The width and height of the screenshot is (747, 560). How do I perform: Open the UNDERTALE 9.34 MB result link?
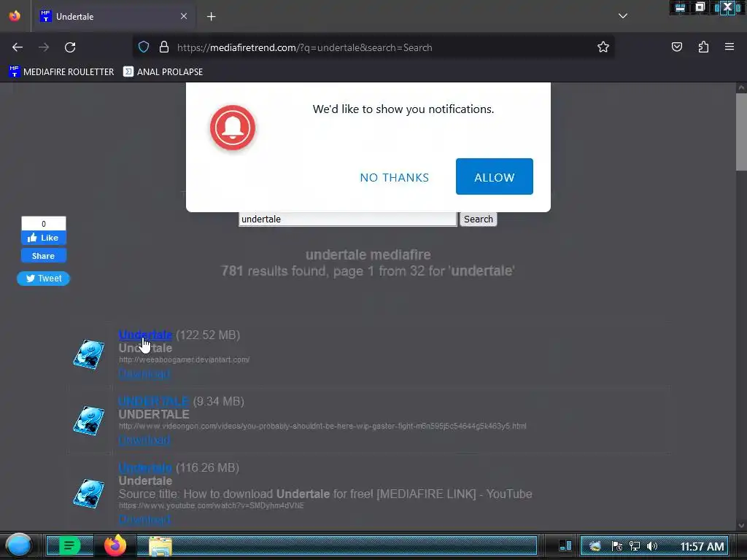pyautogui.click(x=154, y=402)
